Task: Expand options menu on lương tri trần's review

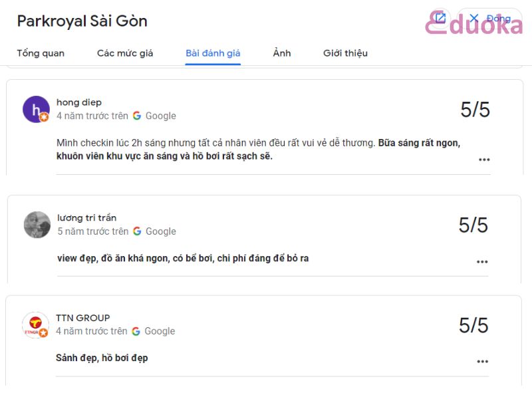Action: pos(482,261)
